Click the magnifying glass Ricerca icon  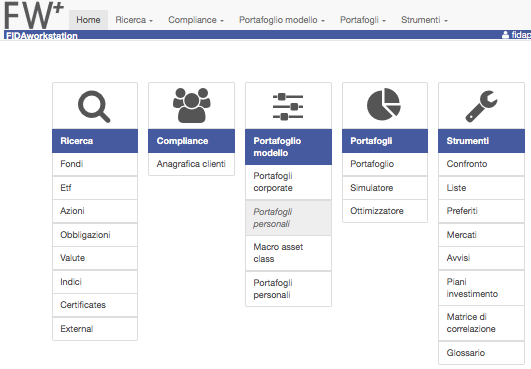point(94,106)
